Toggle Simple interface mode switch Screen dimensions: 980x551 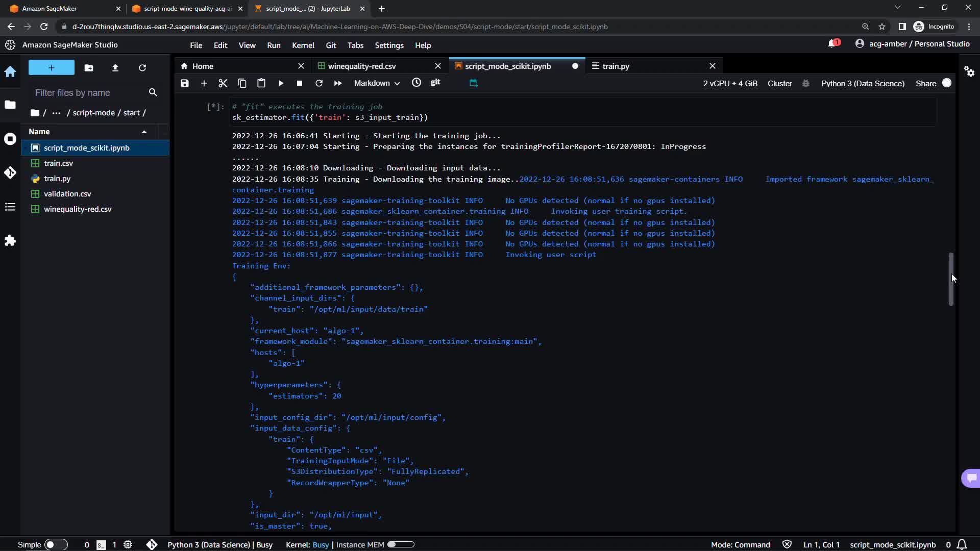coord(55,545)
